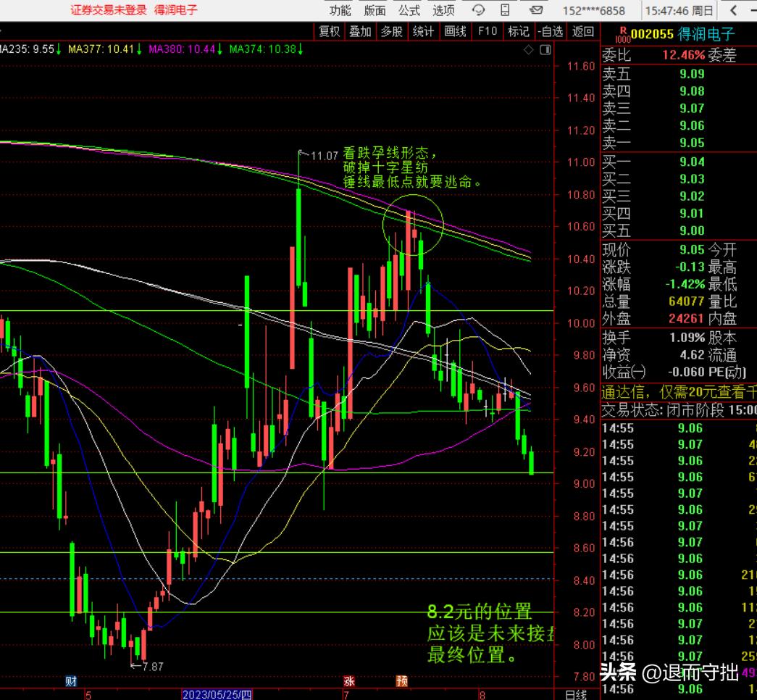Click the 买五 bid price 9.00
Viewport: 757px width, 700px height.
pos(692,231)
